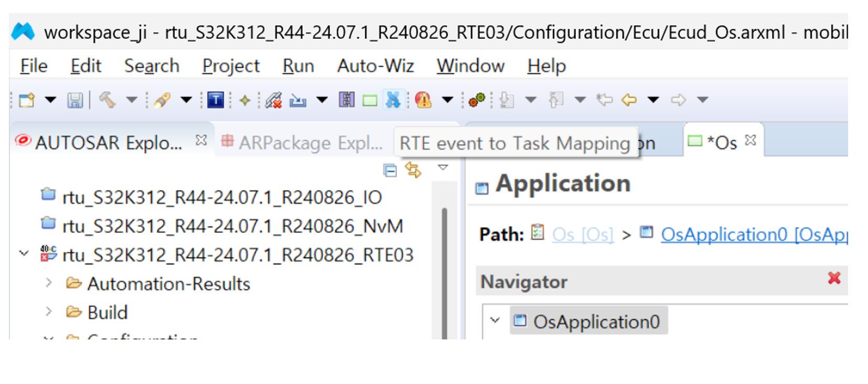
Task: Collapse the rtu_S32K312 RTE03 project node
Action: (24, 254)
